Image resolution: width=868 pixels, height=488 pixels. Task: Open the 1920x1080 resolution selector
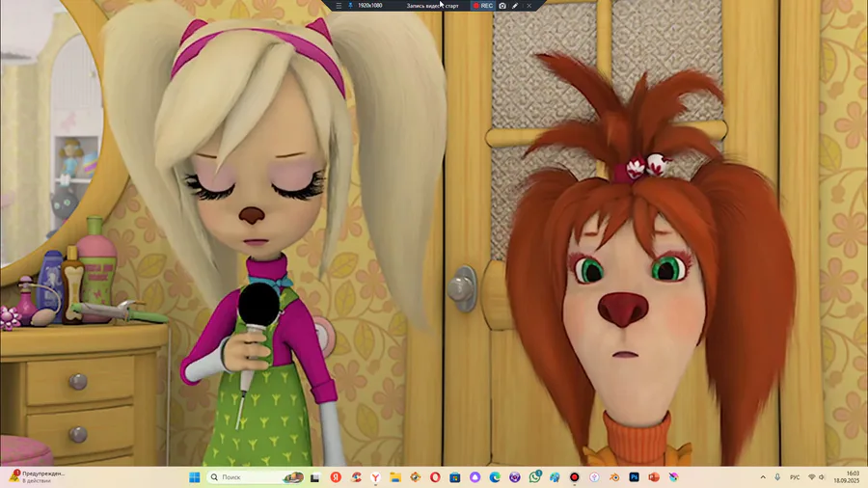point(369,6)
